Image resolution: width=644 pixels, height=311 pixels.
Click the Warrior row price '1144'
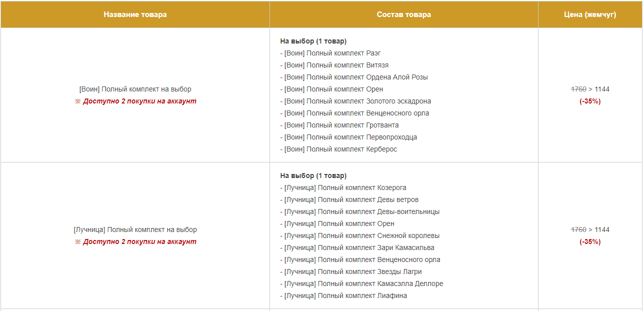pyautogui.click(x=602, y=89)
